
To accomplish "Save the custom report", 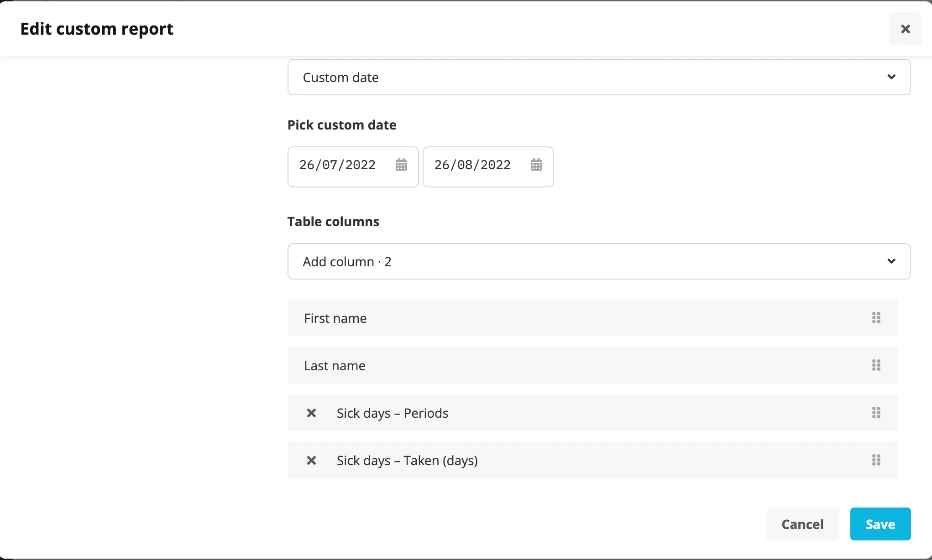I will point(880,524).
